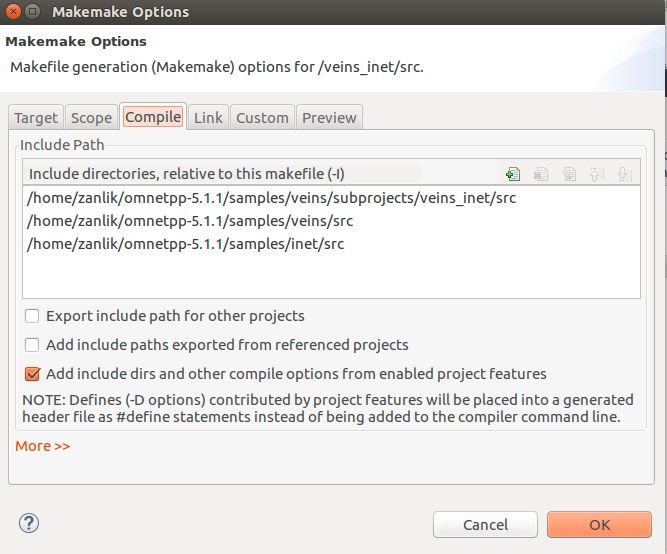Viewport: 667px width, 554px height.
Task: Select the samples/inet/src include path
Action: click(186, 244)
